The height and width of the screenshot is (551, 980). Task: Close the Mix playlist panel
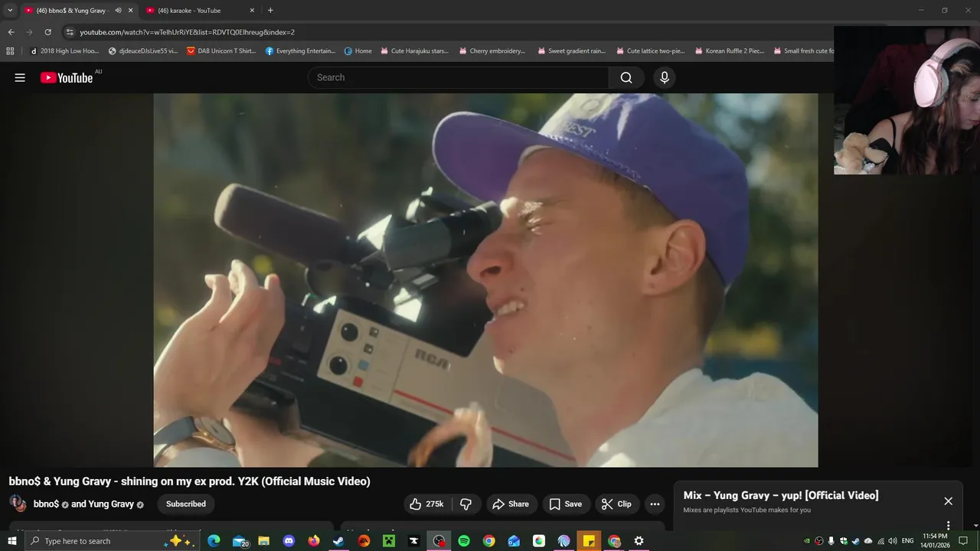pos(949,501)
